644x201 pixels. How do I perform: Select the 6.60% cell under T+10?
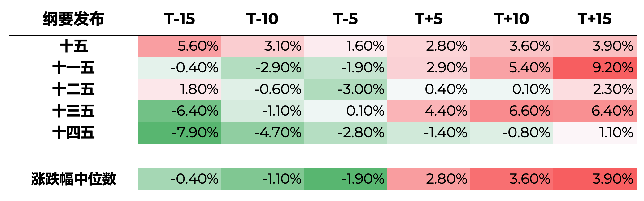click(x=511, y=111)
